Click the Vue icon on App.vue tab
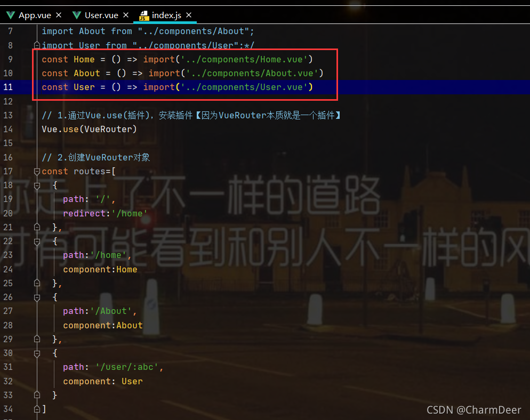 tap(11, 15)
